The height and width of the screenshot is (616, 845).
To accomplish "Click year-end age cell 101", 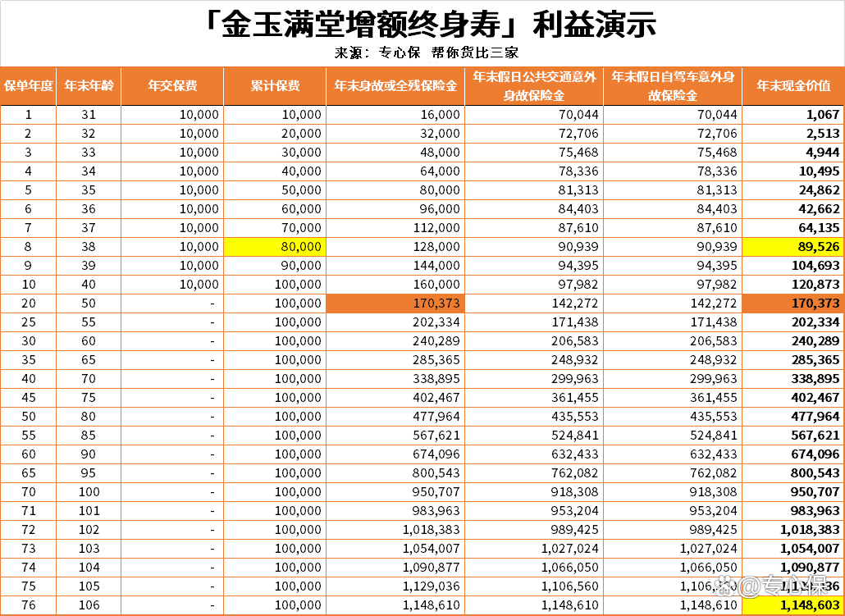I will [x=89, y=510].
